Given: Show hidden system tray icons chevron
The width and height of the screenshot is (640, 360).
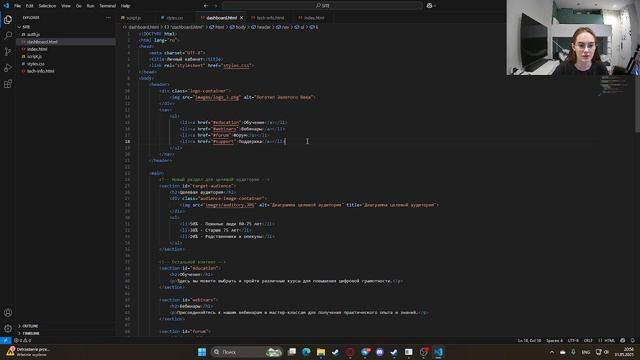Looking at the screenshot, I should coord(552,352).
